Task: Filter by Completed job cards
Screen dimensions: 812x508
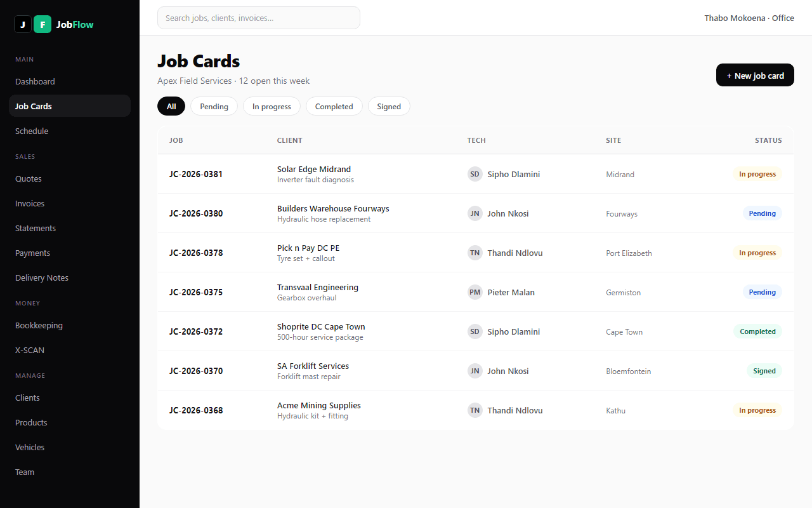Action: [x=334, y=106]
